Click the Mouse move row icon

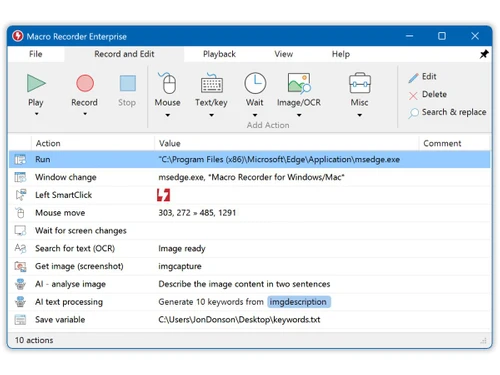click(20, 213)
